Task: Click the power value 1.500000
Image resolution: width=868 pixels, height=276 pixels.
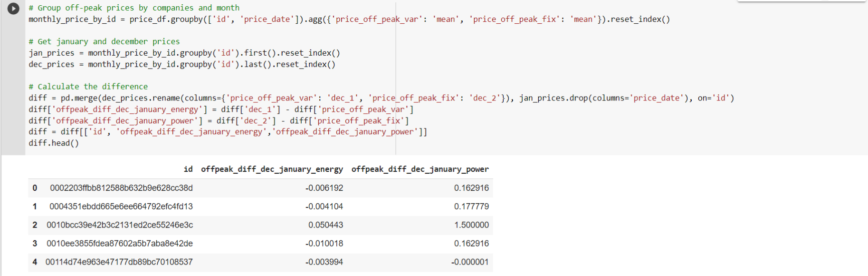Action: click(x=471, y=225)
